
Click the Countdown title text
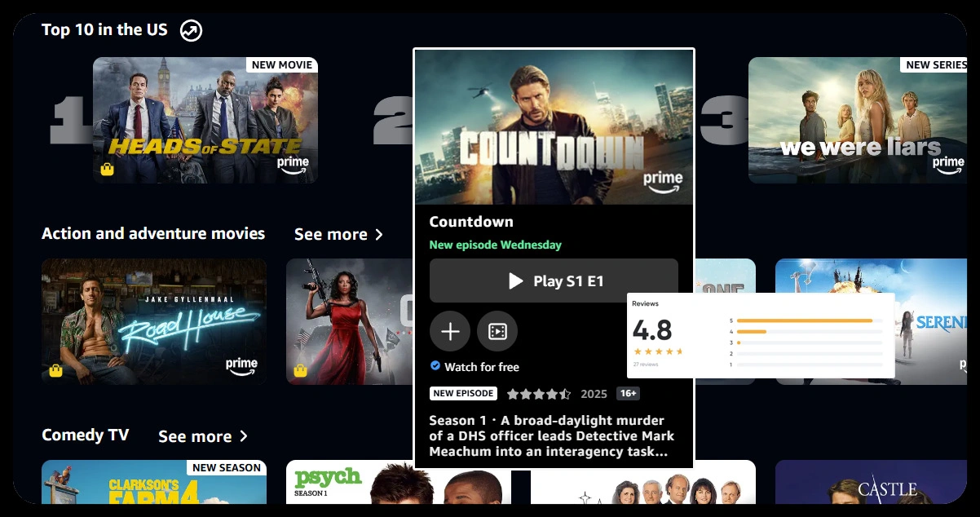(x=471, y=222)
